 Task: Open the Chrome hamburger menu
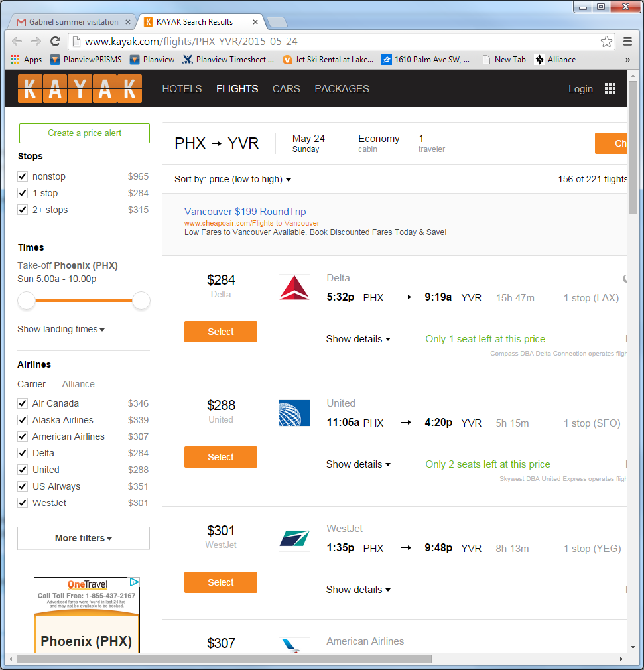pyautogui.click(x=627, y=42)
